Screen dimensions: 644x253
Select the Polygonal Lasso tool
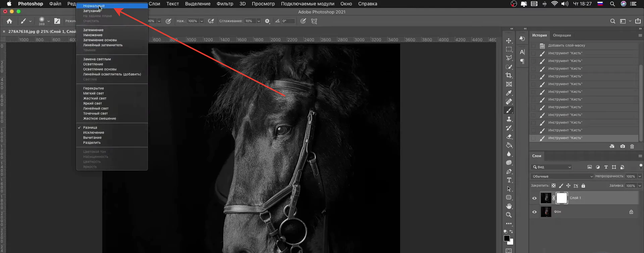coord(509,58)
